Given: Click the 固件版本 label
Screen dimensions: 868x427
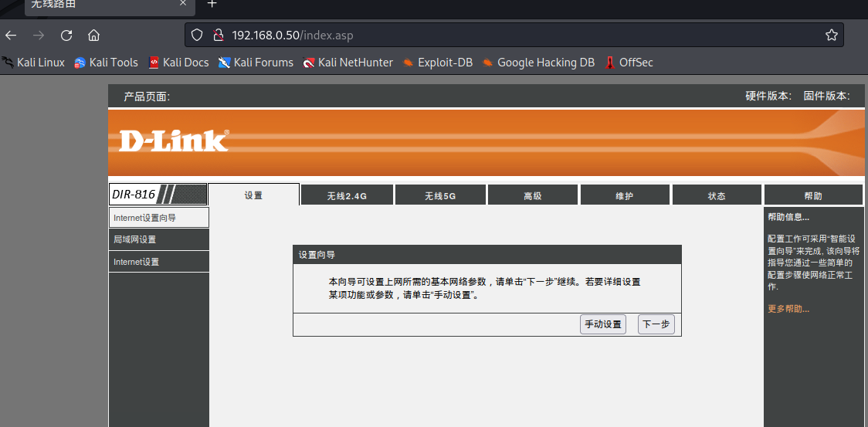Looking at the screenshot, I should point(826,96).
